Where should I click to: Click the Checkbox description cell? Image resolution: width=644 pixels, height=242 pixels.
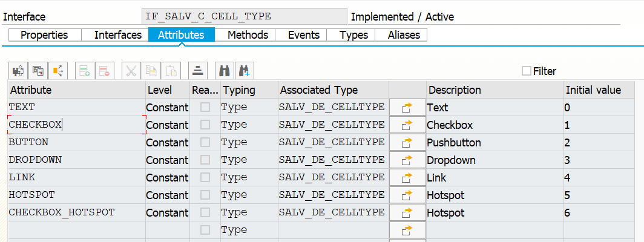coord(495,125)
